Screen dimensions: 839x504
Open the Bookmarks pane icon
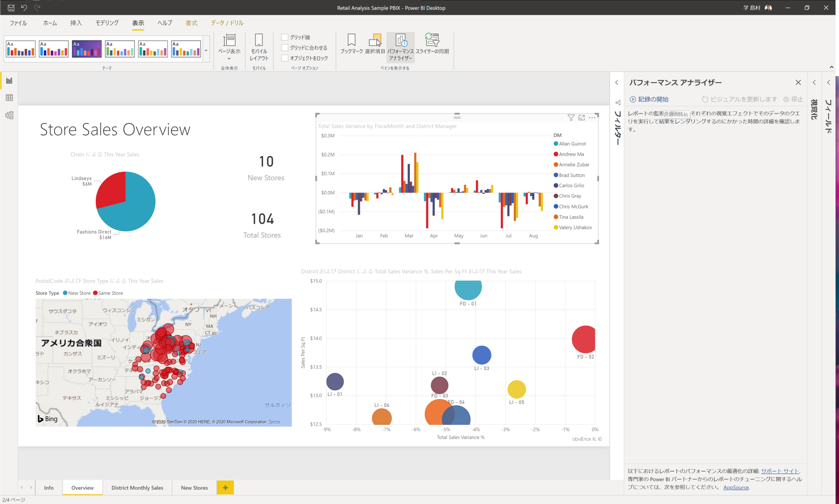tap(351, 43)
